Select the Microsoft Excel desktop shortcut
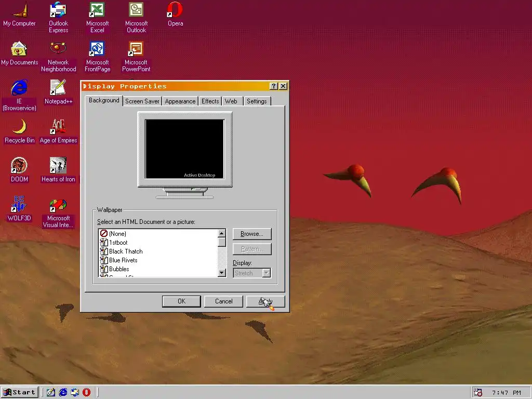Image resolution: width=532 pixels, height=399 pixels. pyautogui.click(x=97, y=17)
